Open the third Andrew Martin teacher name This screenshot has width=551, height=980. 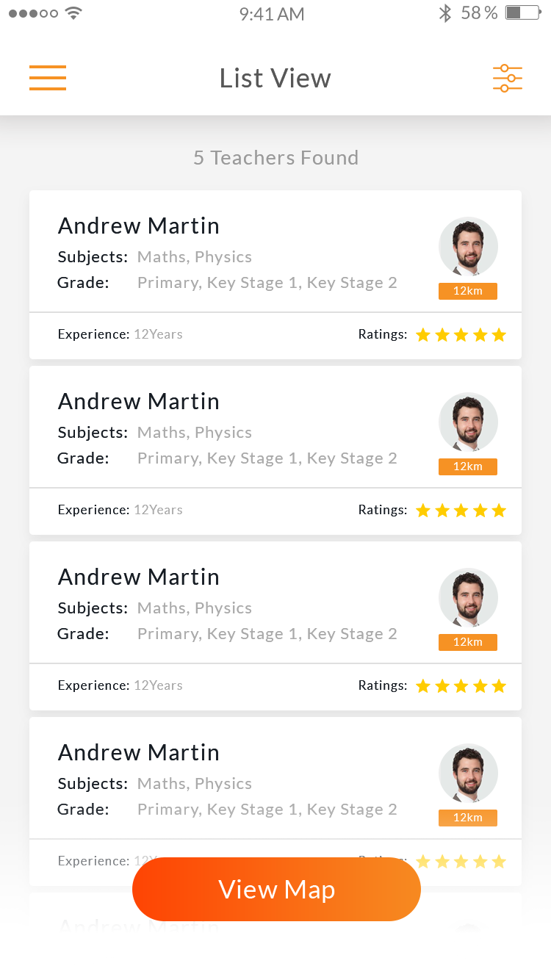(x=139, y=577)
